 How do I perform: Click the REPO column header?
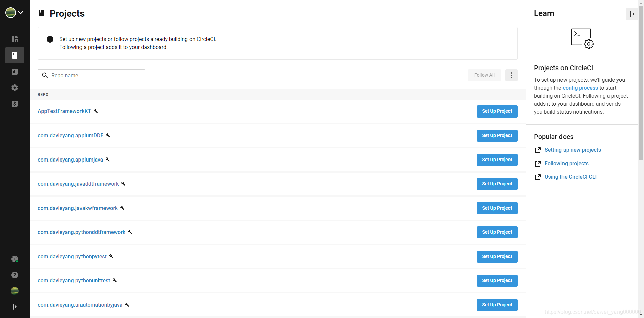pyautogui.click(x=43, y=95)
